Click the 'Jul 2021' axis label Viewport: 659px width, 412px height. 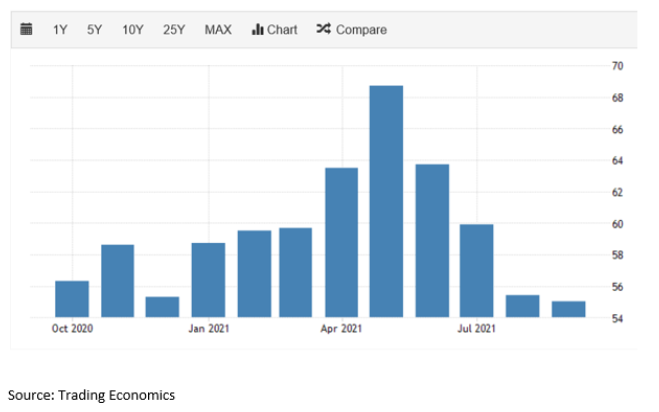(477, 328)
